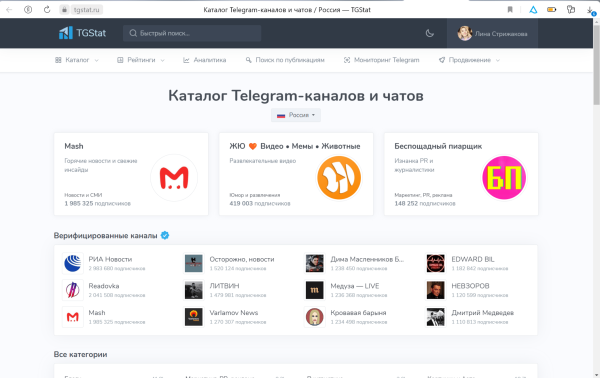The width and height of the screenshot is (600, 378).
Task: Open Поиск по публикациям
Action: click(285, 60)
